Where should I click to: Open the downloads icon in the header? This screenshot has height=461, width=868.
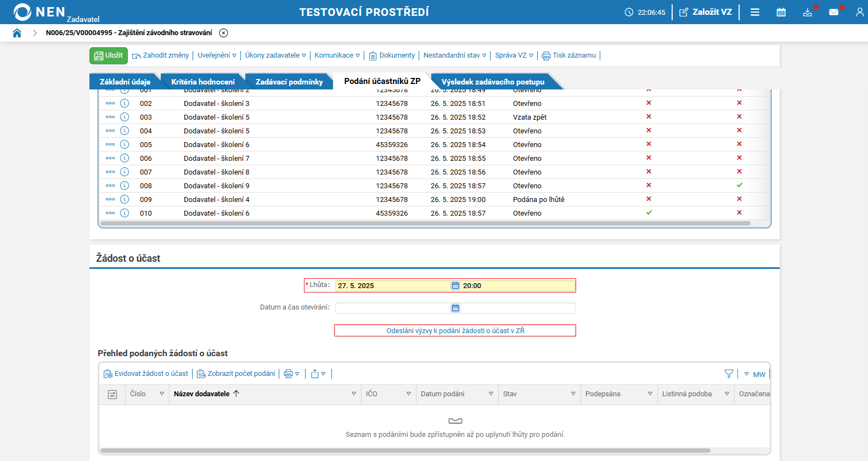click(x=808, y=12)
